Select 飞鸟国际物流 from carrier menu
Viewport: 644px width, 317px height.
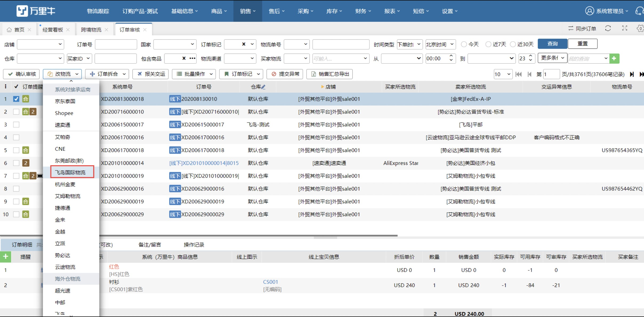point(70,172)
